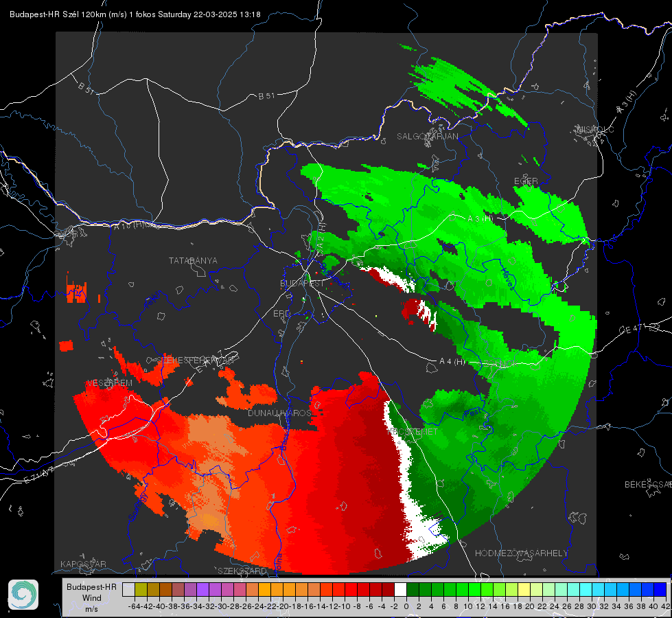The image size is (672, 618).
Task: Click the Somogy county label
Action: [138, 507]
